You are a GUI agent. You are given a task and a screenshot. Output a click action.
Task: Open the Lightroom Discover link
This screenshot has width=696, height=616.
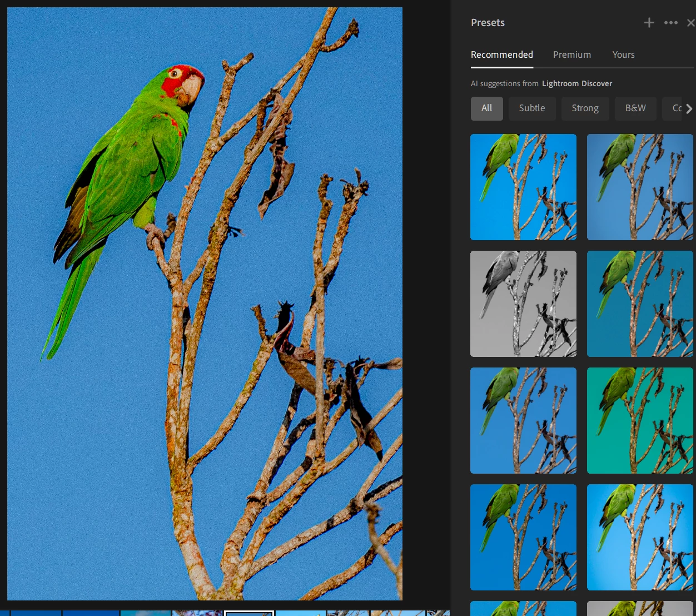click(577, 83)
